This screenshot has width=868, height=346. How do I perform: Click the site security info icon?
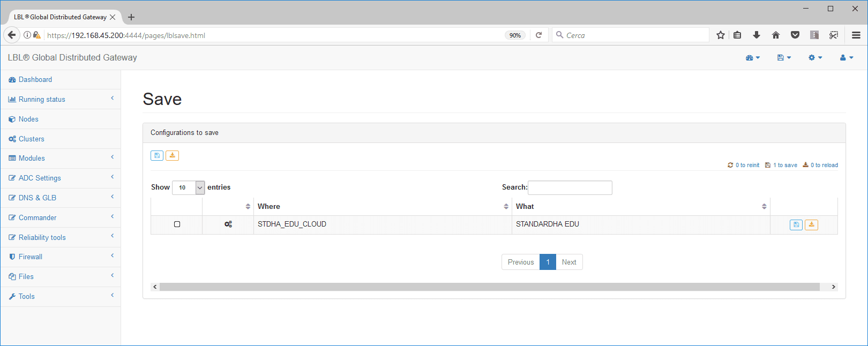click(27, 35)
